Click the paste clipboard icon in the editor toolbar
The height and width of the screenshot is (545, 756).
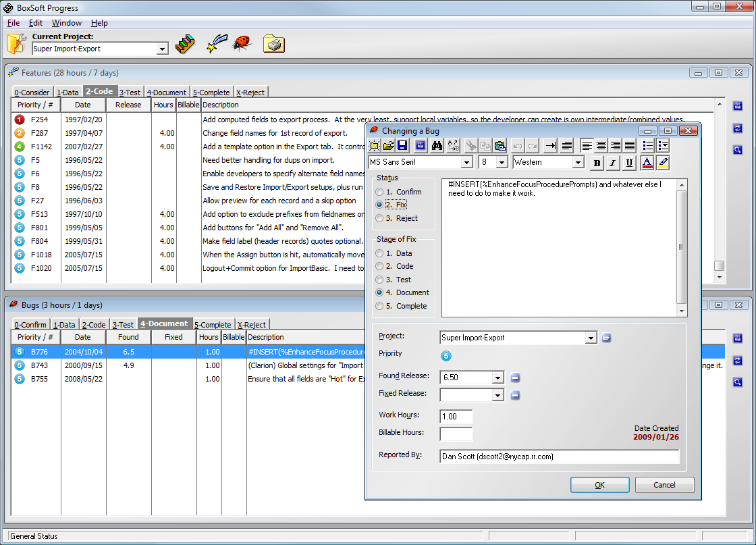(x=500, y=146)
